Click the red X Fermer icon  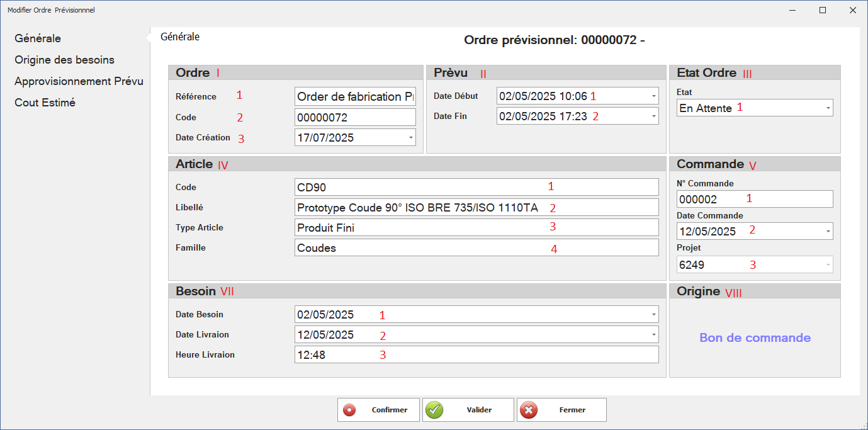click(529, 410)
